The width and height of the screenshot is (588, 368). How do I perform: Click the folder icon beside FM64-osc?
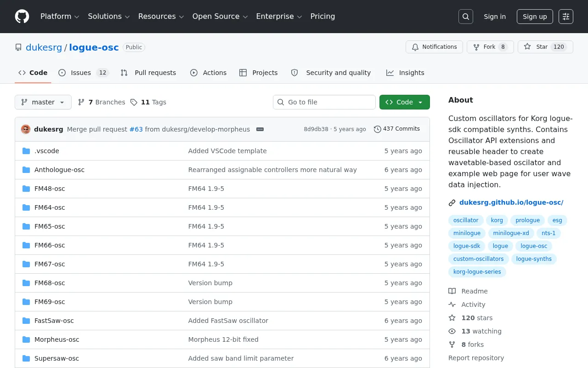[x=26, y=207]
